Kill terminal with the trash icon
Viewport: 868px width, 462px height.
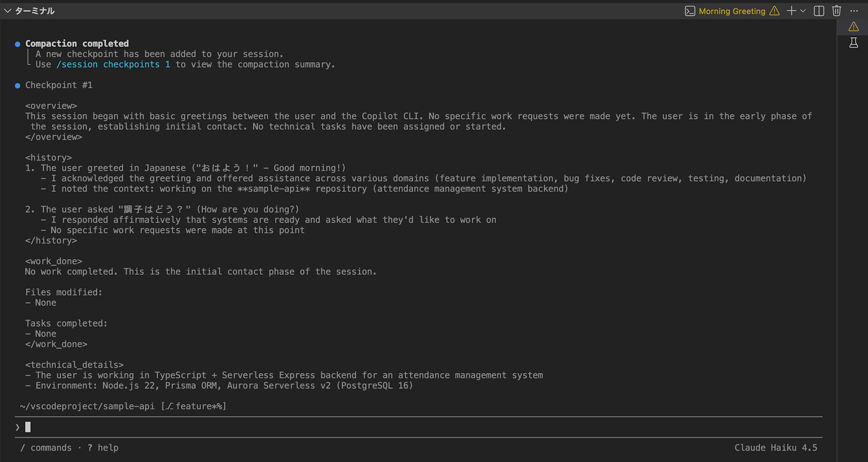click(x=836, y=11)
